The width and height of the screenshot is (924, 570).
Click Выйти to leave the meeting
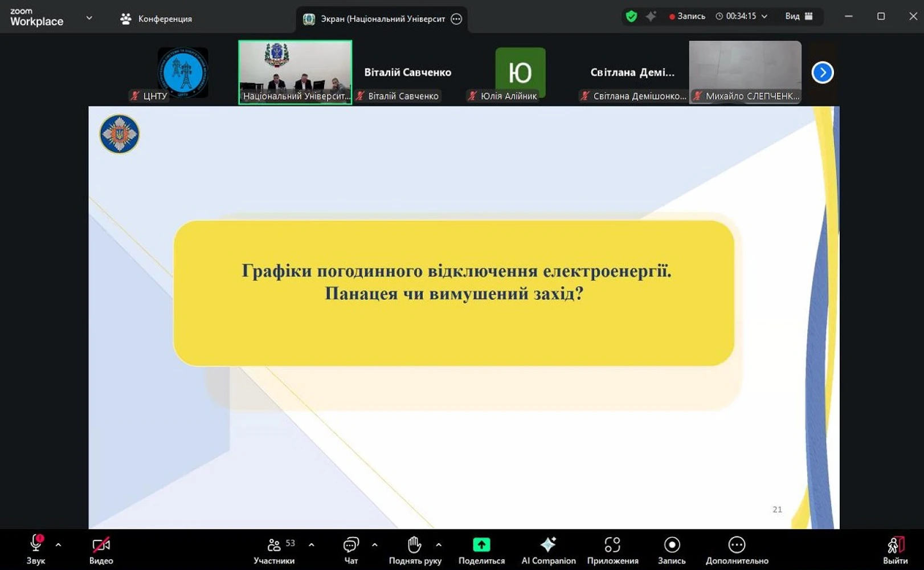pos(895,550)
